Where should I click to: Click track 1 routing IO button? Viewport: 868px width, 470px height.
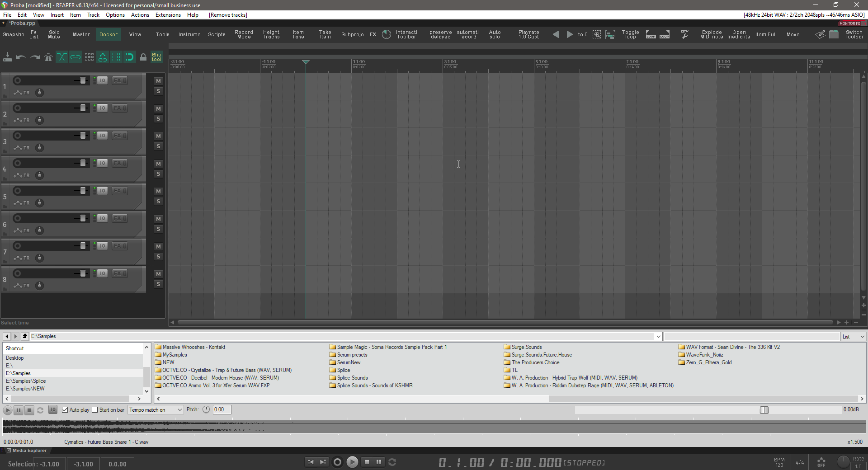click(103, 80)
